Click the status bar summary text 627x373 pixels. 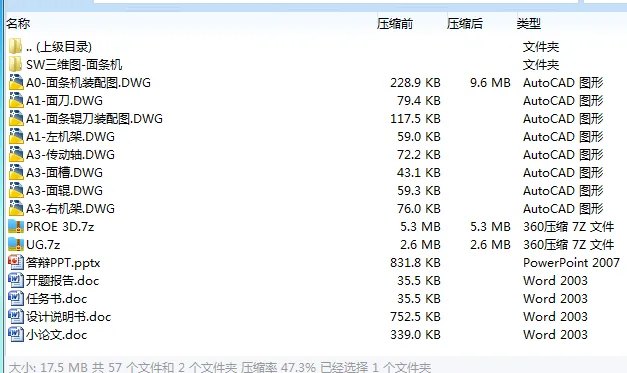coord(220,367)
